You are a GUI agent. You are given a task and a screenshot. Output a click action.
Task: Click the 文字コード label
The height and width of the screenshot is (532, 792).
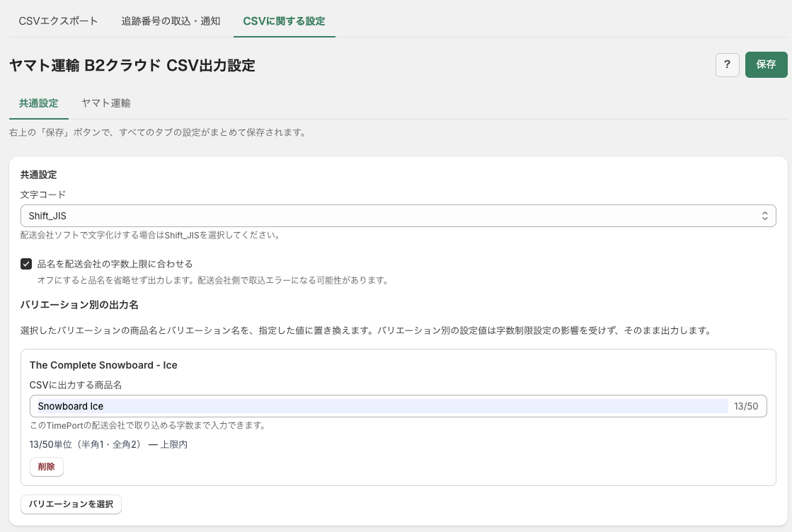pyautogui.click(x=43, y=195)
